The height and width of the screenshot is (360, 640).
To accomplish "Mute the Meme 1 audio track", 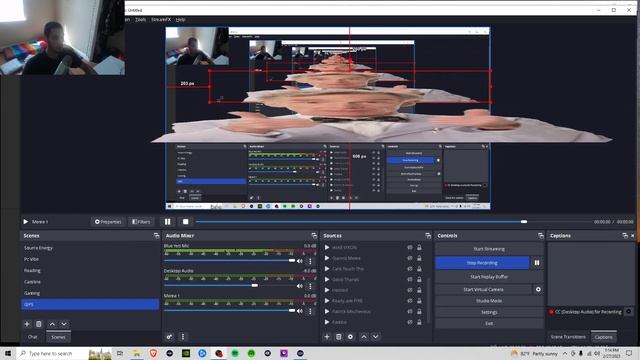I will [300, 311].
